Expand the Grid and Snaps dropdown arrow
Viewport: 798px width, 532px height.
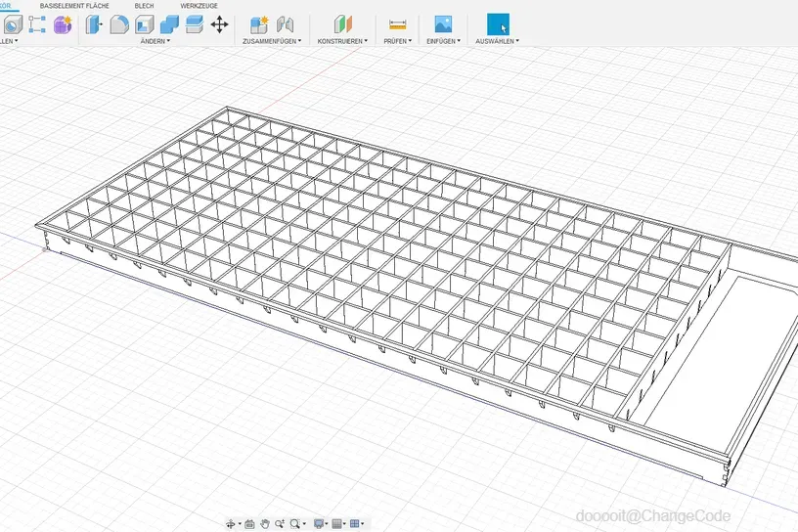tap(344, 524)
